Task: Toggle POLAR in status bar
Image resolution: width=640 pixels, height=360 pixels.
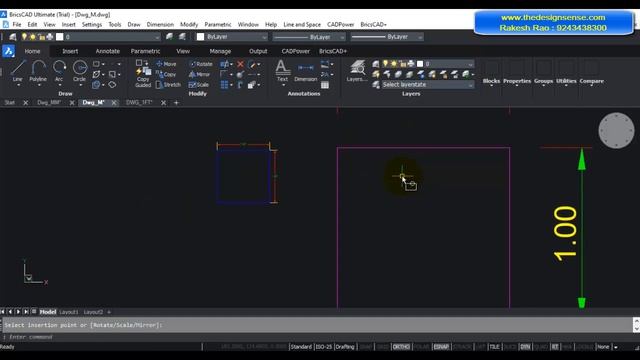Action: click(422, 347)
